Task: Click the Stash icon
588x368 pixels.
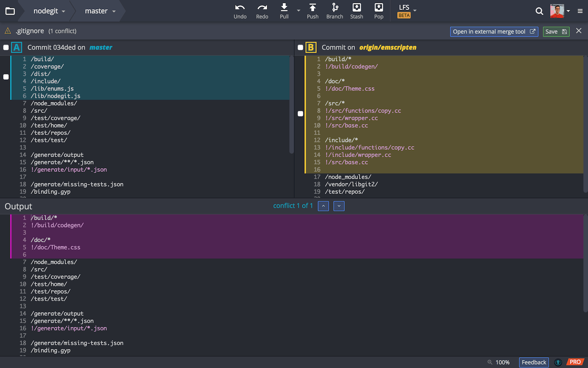Action: coord(356,11)
